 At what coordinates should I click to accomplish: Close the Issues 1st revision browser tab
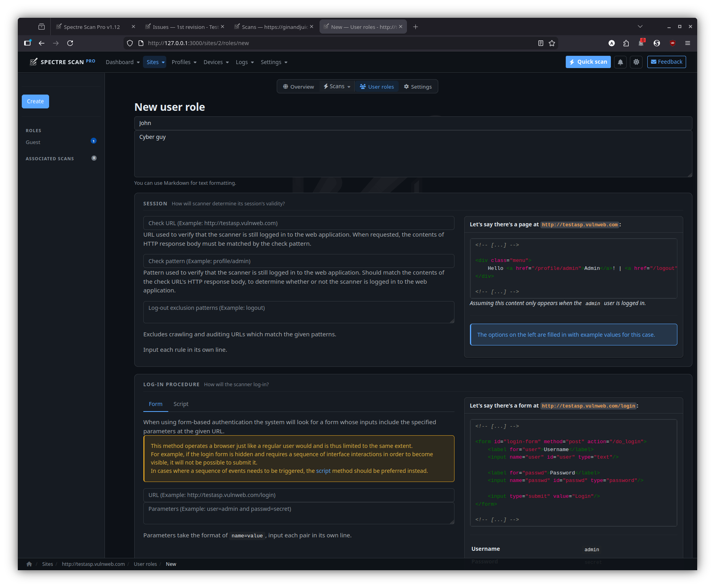pos(222,27)
